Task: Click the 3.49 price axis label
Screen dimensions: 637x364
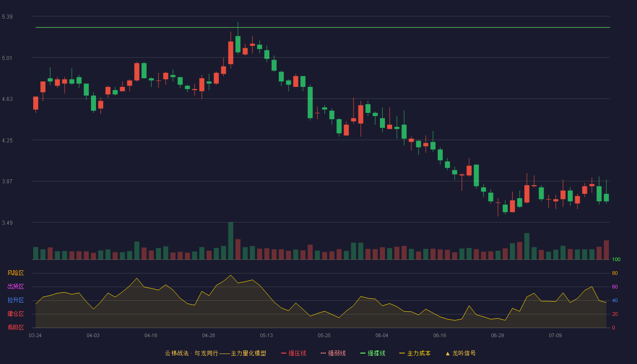Action: 7,222
